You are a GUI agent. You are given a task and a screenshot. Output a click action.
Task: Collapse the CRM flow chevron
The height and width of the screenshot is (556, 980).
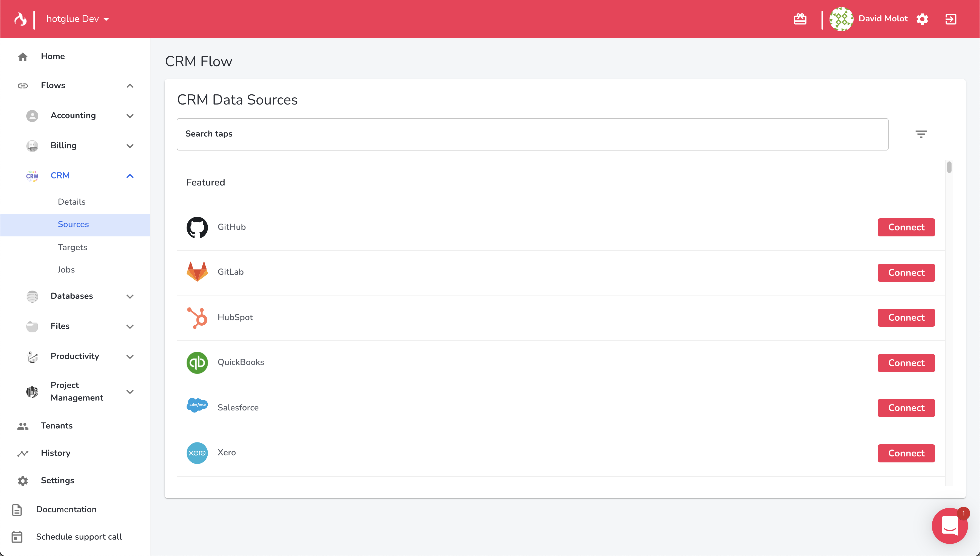point(130,176)
